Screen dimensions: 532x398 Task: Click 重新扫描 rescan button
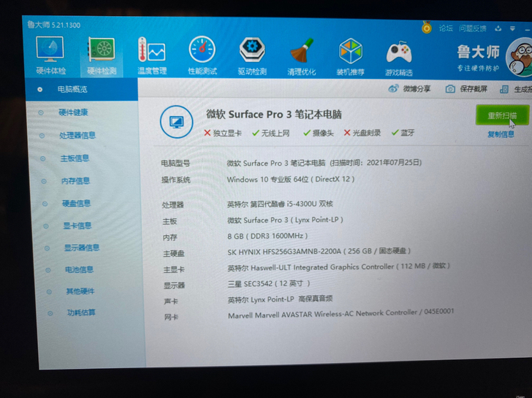click(502, 115)
